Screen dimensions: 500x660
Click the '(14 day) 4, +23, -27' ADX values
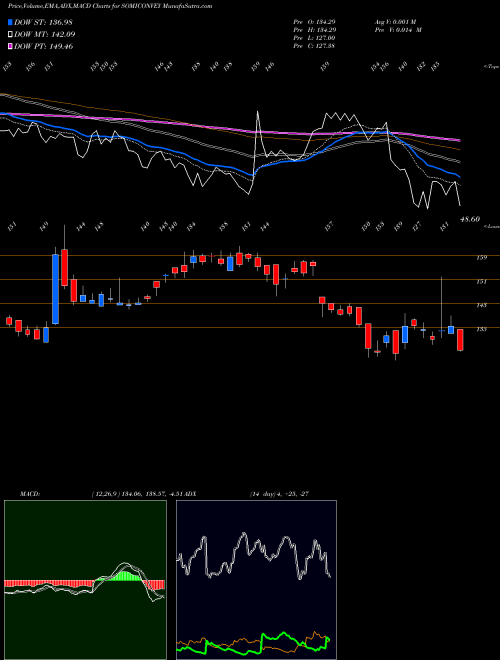279,494
